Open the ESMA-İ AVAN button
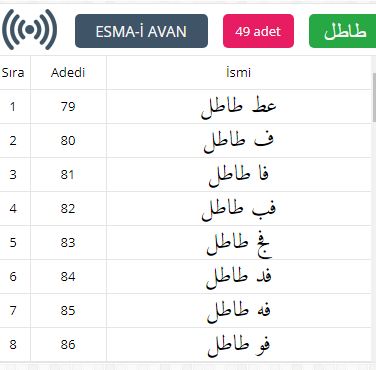376x370 pixels. point(141,31)
